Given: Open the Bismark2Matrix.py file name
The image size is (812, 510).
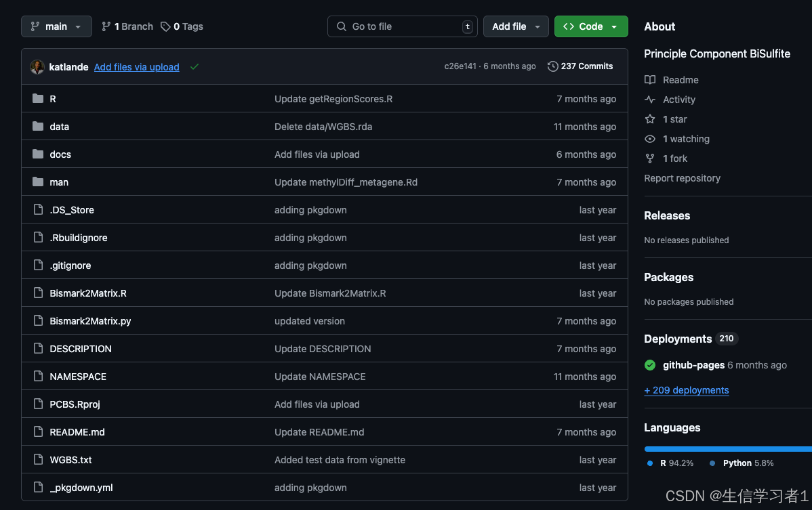Looking at the screenshot, I should tap(90, 321).
